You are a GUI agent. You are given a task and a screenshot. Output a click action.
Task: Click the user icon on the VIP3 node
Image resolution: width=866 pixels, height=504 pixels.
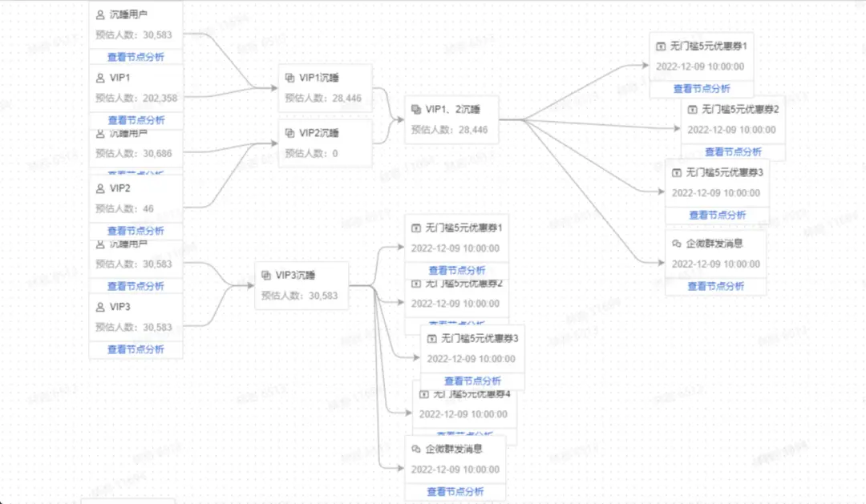[100, 307]
